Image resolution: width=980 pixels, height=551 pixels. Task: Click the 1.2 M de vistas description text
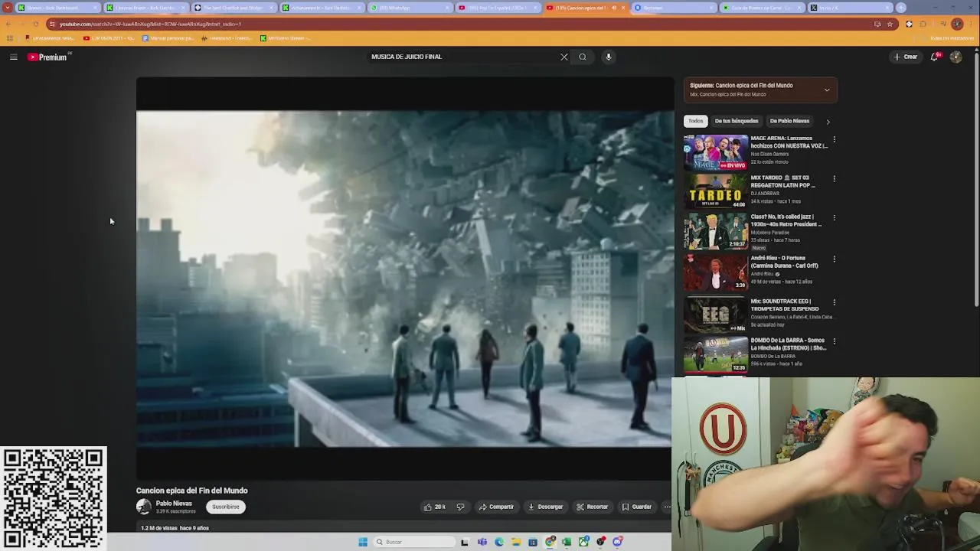[x=175, y=528]
